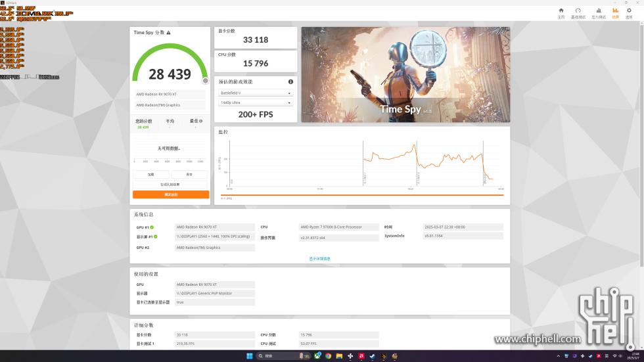644x362 pixels.
Task: Click the volume icon in system tray
Action: pyautogui.click(x=620, y=356)
